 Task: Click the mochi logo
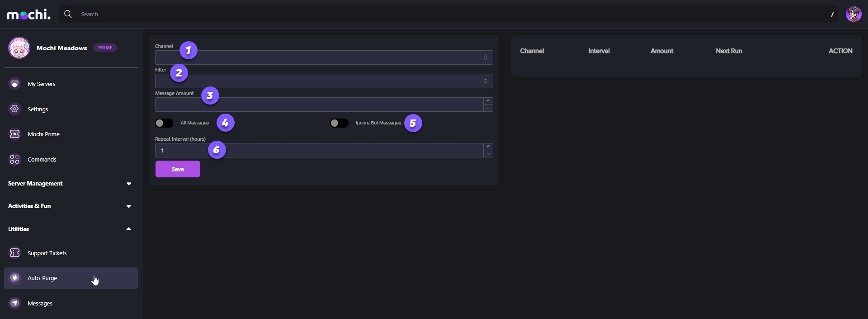[28, 14]
